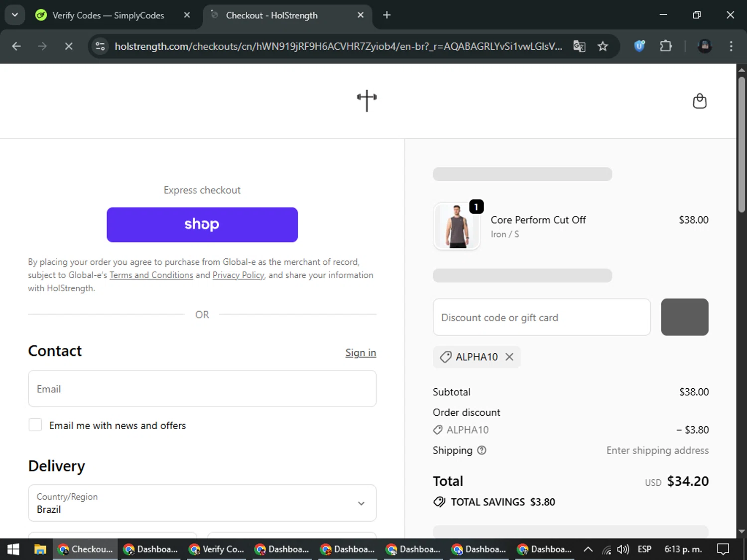Click the $34.20 total amount
The image size is (747, 560).
tap(688, 481)
